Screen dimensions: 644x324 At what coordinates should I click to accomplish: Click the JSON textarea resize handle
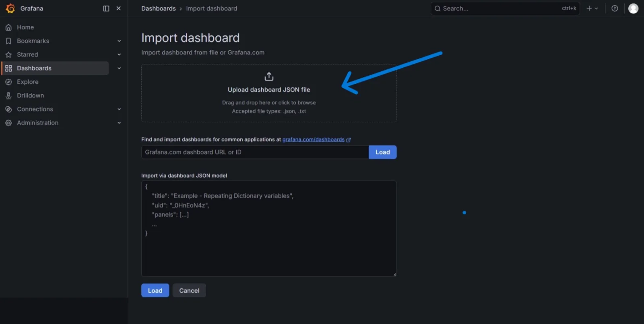pos(394,274)
